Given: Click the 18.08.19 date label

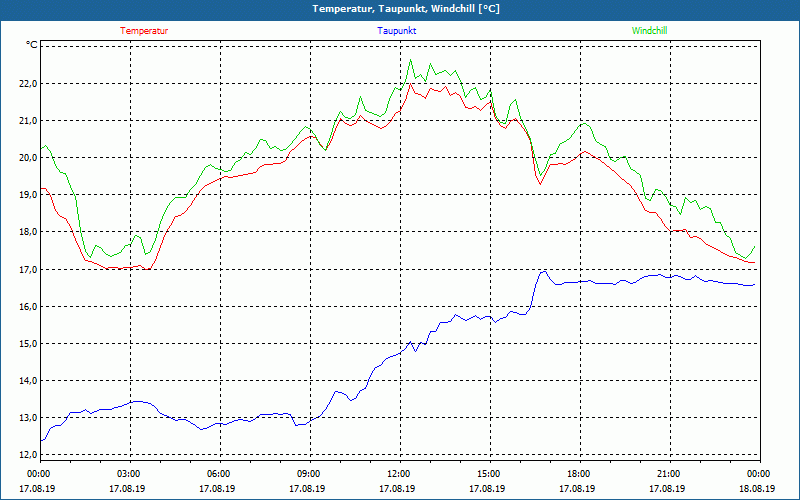Looking at the screenshot, I should click(x=757, y=488).
